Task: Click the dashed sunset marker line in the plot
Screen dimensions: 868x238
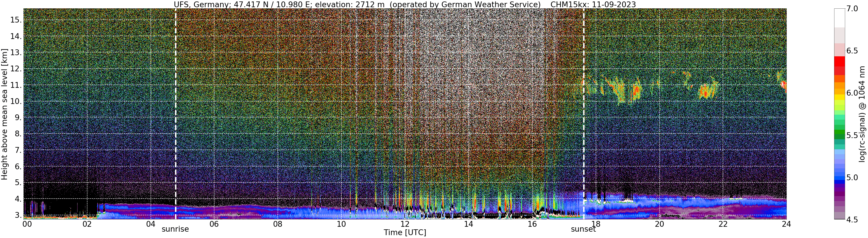Action: (584, 114)
